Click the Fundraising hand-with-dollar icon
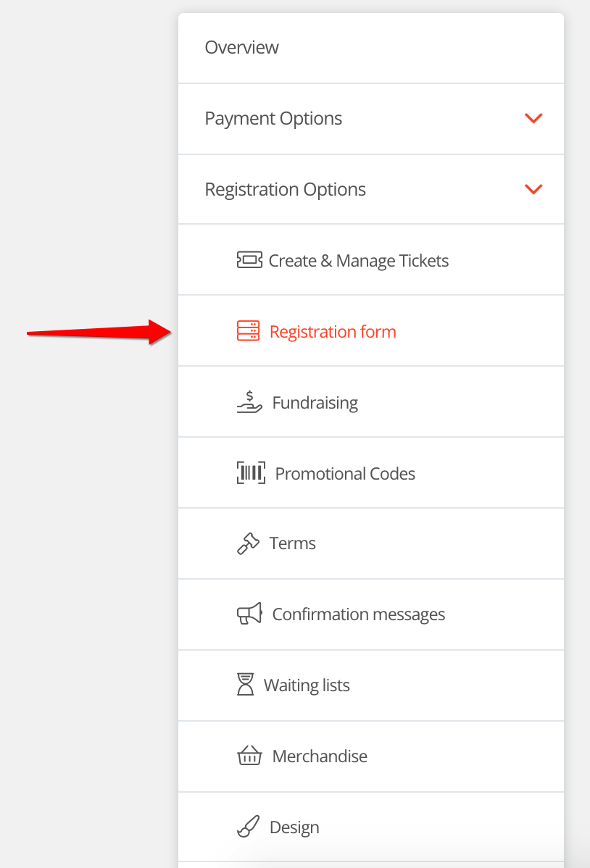This screenshot has width=590, height=868. point(250,401)
